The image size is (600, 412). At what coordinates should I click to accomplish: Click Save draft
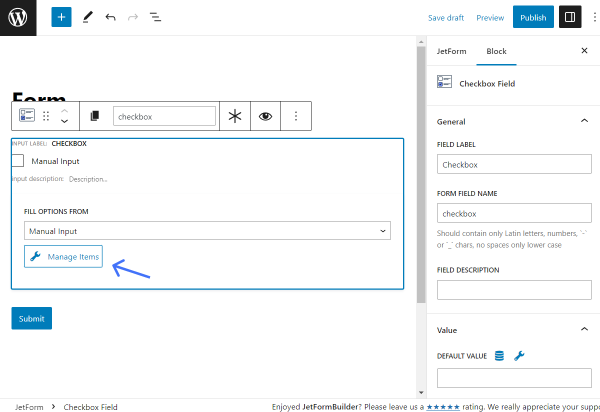tap(446, 18)
